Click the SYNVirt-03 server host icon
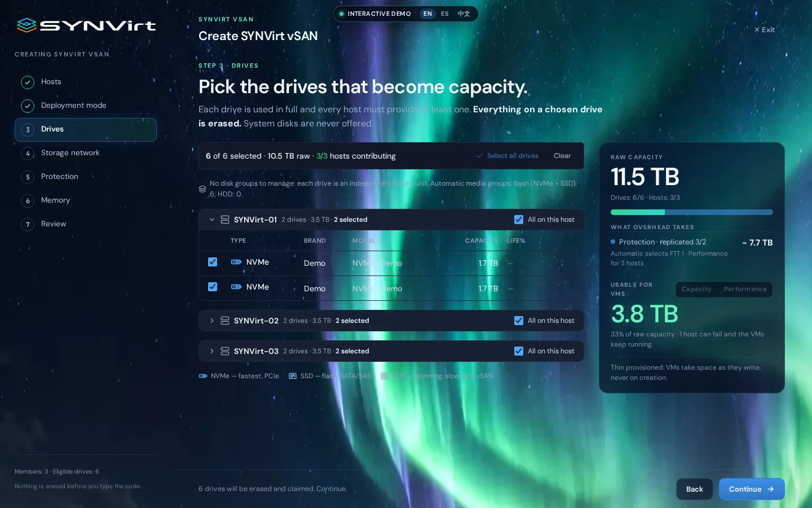812x508 pixels. pos(224,351)
